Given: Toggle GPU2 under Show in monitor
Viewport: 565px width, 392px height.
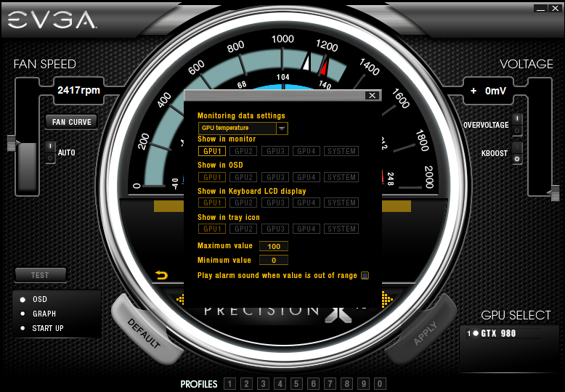Looking at the screenshot, I should 243,151.
